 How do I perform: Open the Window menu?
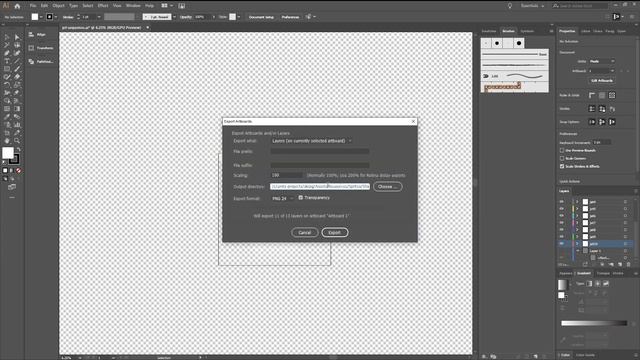pyautogui.click(x=133, y=6)
